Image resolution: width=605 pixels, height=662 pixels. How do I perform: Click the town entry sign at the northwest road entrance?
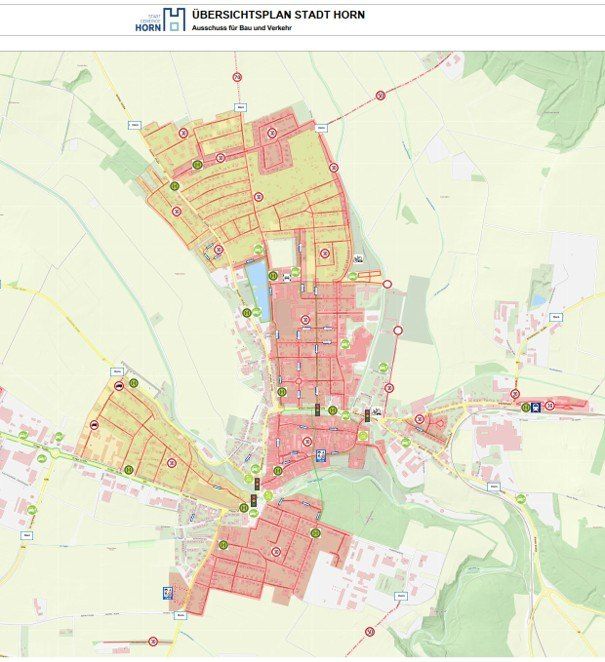(134, 125)
